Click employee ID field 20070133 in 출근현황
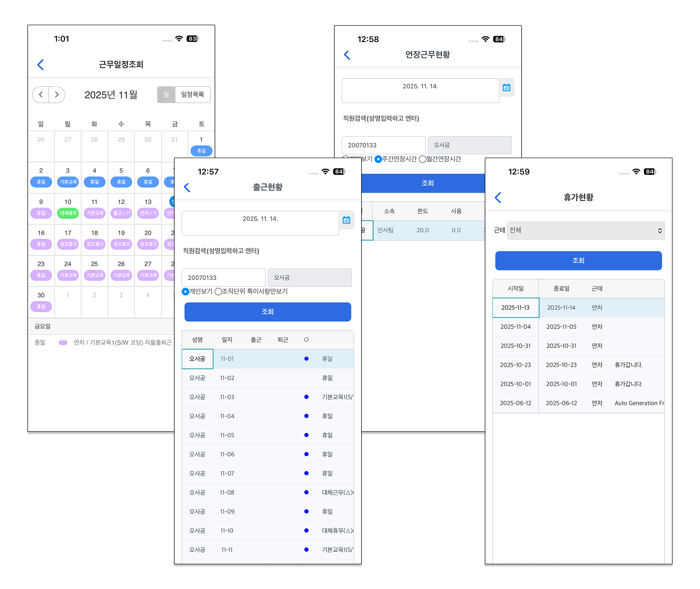 [x=223, y=277]
